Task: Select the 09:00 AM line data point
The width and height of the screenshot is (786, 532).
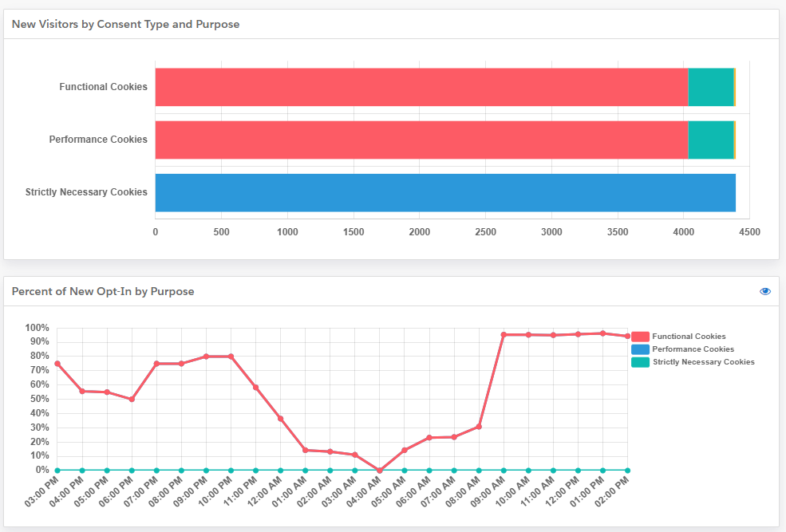Action: point(504,335)
